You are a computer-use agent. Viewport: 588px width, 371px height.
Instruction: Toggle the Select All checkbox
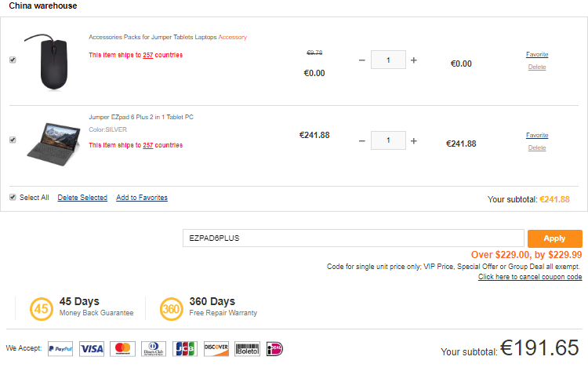[x=13, y=198]
